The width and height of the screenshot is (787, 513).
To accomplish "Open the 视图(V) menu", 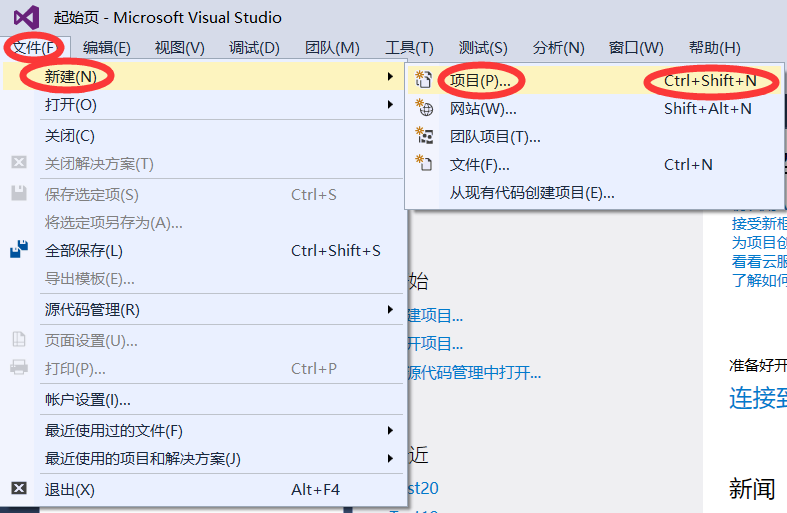I will (180, 48).
